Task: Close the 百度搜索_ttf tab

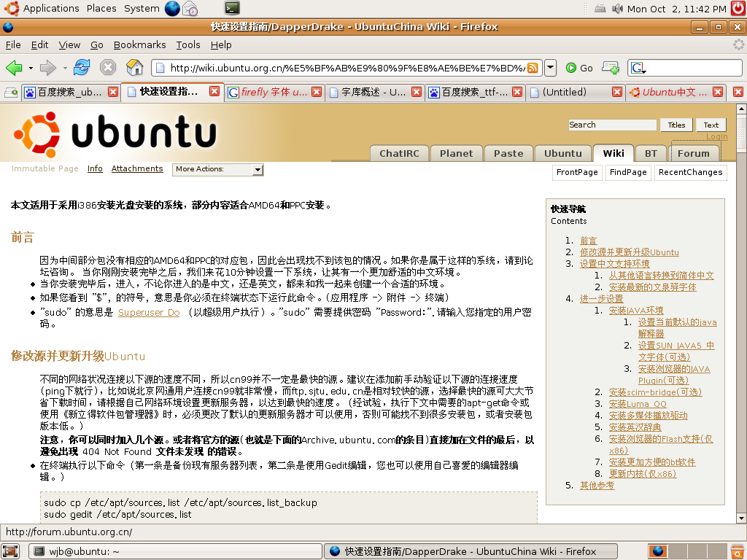Action: click(x=517, y=92)
